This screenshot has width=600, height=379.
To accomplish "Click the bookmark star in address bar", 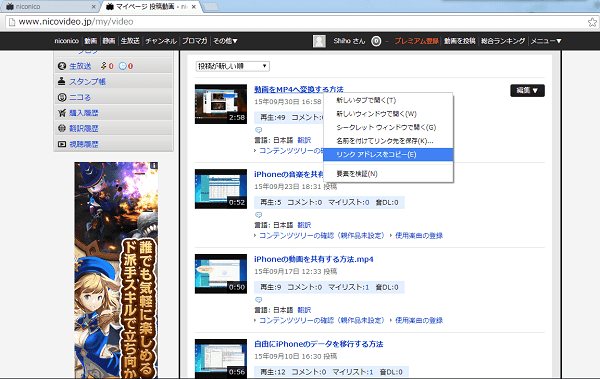I will [x=592, y=22].
